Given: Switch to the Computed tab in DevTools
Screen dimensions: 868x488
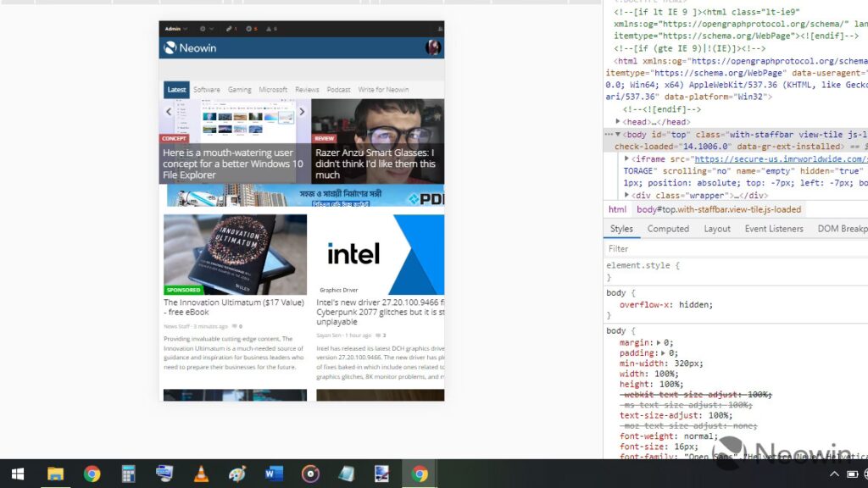Looking at the screenshot, I should (x=668, y=229).
